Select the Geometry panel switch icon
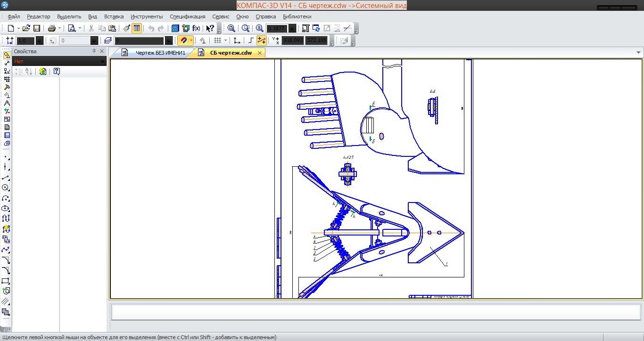 tap(7, 55)
